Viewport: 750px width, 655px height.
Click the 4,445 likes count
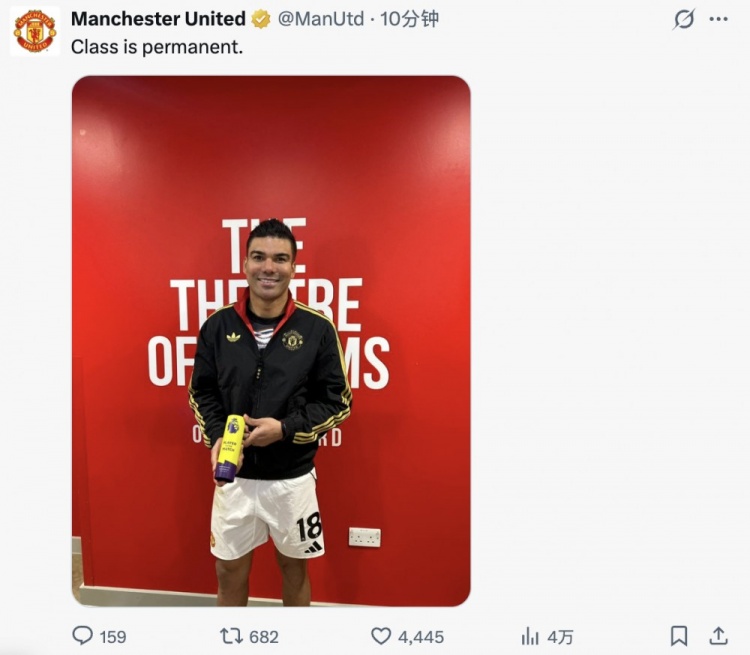point(421,637)
